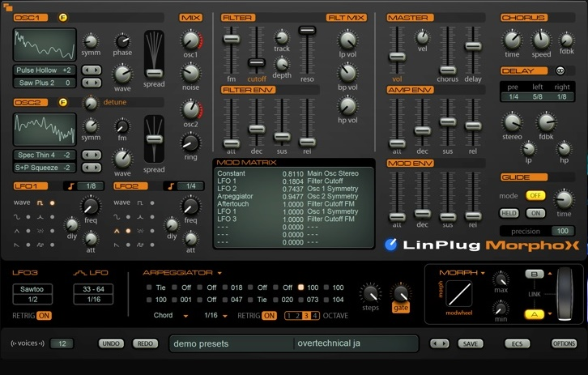Click the left arrow beside Spec Thin 4
Image resolution: width=588 pixels, height=375 pixels.
coord(87,155)
